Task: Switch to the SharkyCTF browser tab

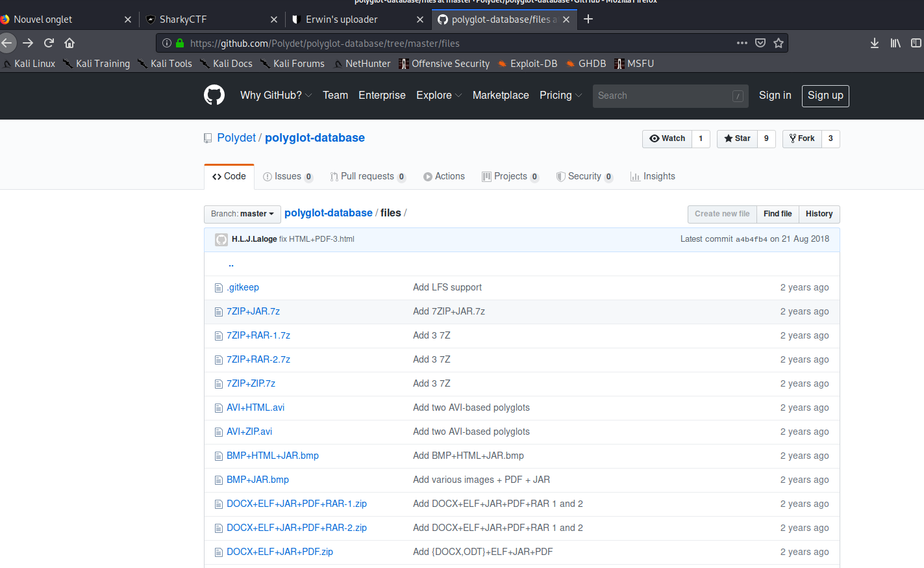Action: click(208, 19)
